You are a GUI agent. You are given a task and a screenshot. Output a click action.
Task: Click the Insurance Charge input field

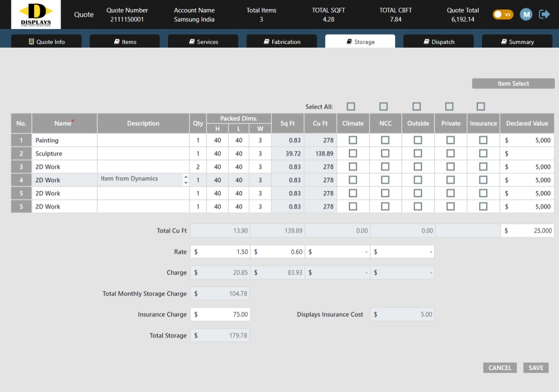[x=220, y=315]
